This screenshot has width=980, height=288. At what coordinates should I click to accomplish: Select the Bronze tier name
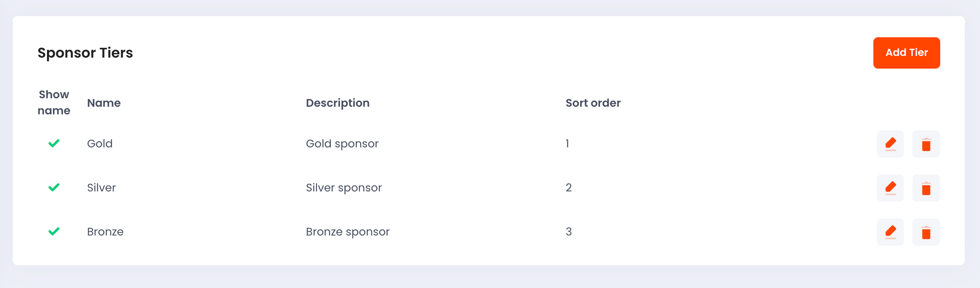[105, 232]
